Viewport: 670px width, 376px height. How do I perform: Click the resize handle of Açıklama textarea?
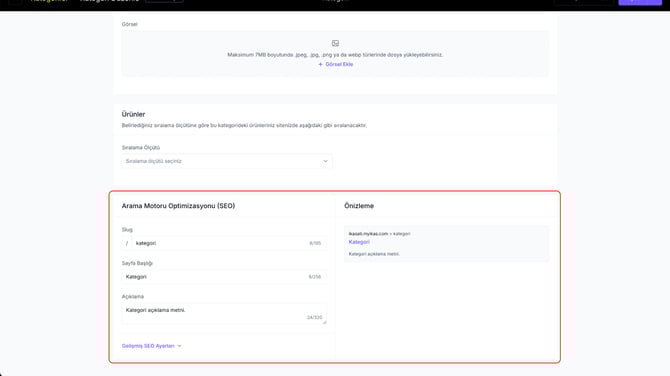coord(325,322)
